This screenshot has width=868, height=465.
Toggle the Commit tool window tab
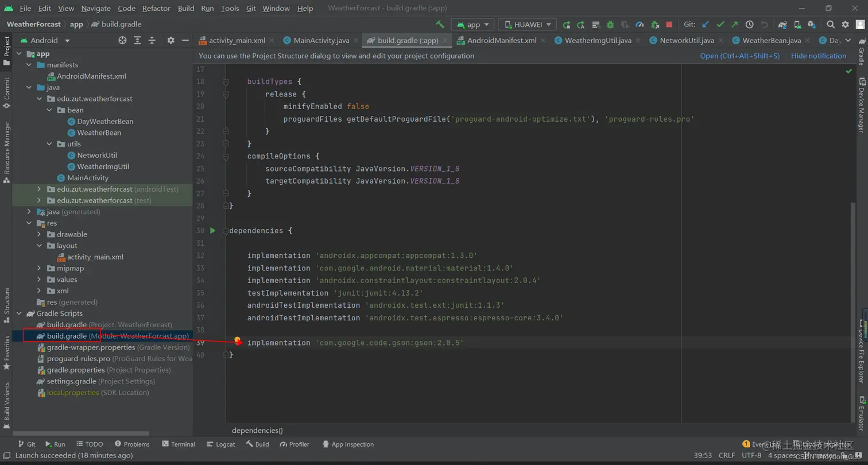point(6,93)
